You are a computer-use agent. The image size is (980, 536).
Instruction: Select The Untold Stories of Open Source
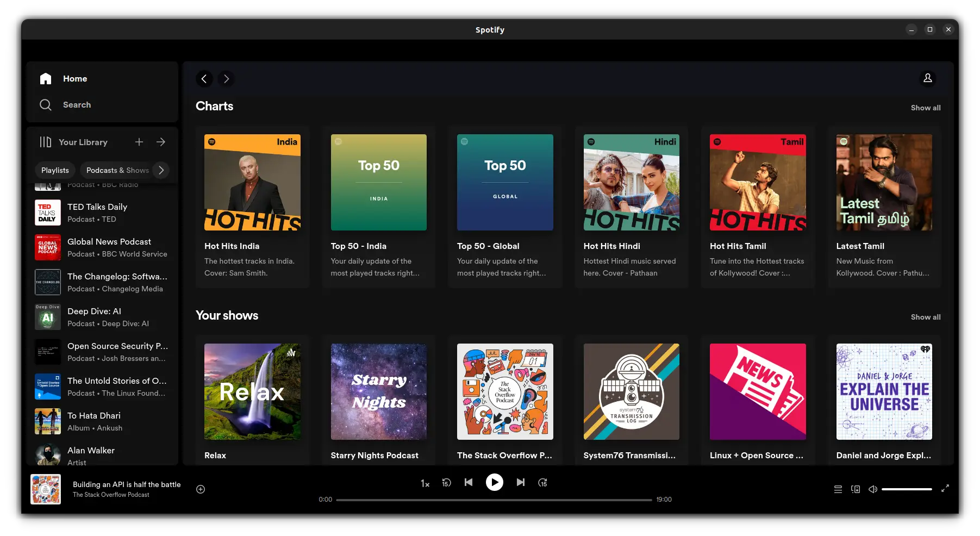[102, 387]
